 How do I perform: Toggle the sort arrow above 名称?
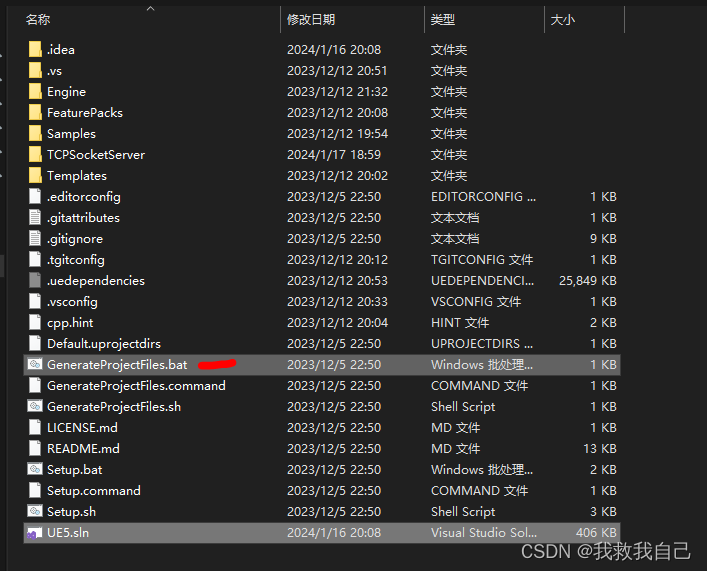(151, 9)
